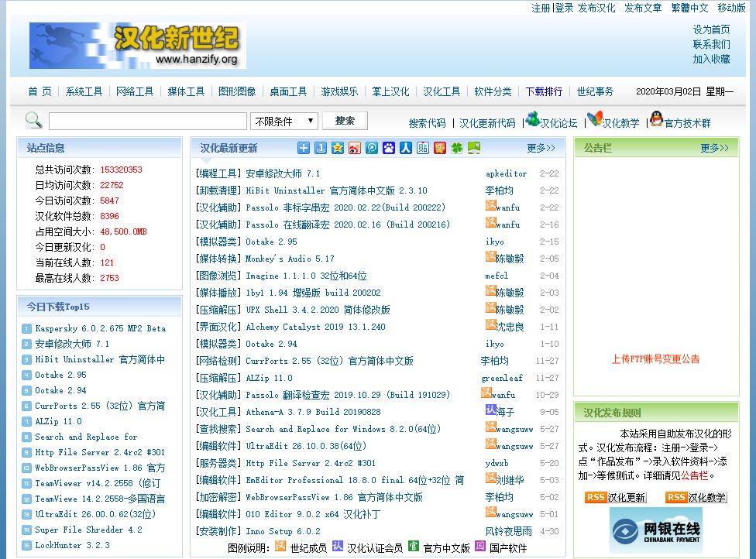
Task: Open 游戏娱乐 in the navigation bar
Action: (x=339, y=91)
